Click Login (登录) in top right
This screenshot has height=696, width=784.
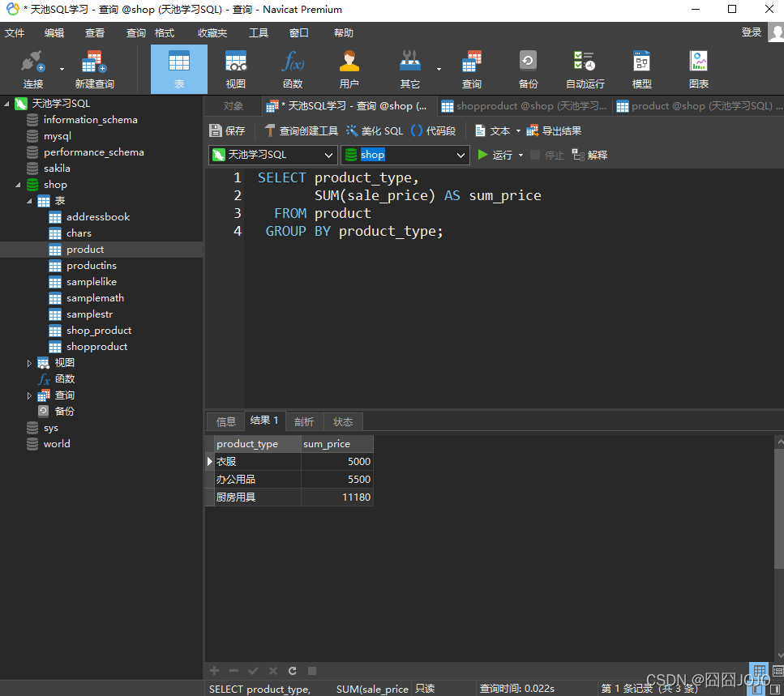click(751, 32)
